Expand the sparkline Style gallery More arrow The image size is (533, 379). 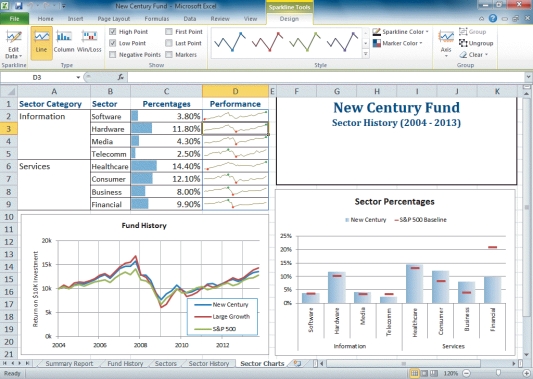(366, 54)
